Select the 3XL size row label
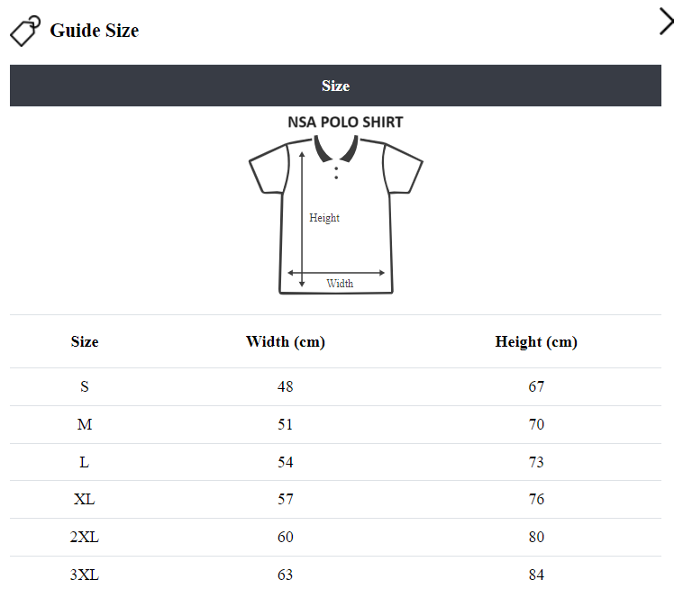The image size is (674, 616). 85,575
